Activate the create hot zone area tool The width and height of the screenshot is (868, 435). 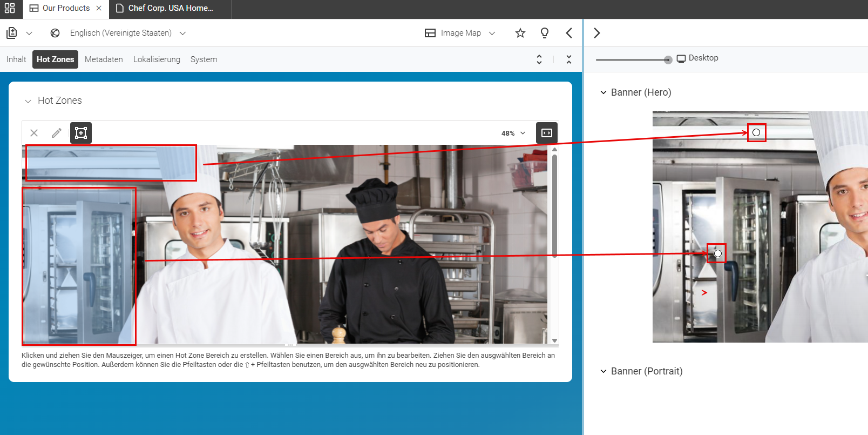[x=81, y=133]
